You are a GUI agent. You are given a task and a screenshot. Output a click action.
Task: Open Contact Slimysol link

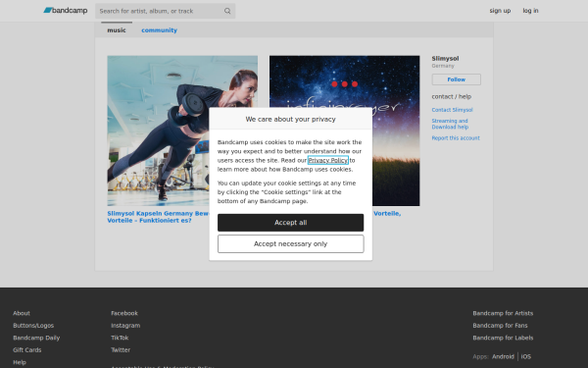tap(452, 110)
